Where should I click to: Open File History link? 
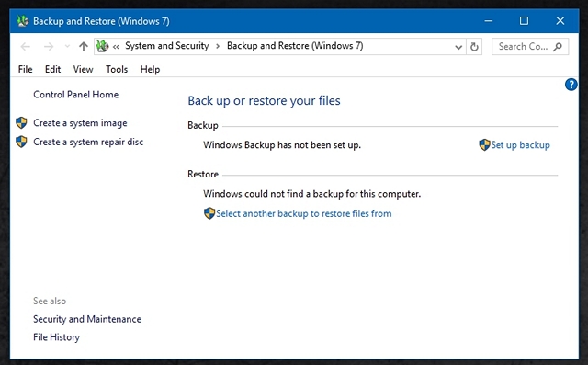click(x=56, y=337)
